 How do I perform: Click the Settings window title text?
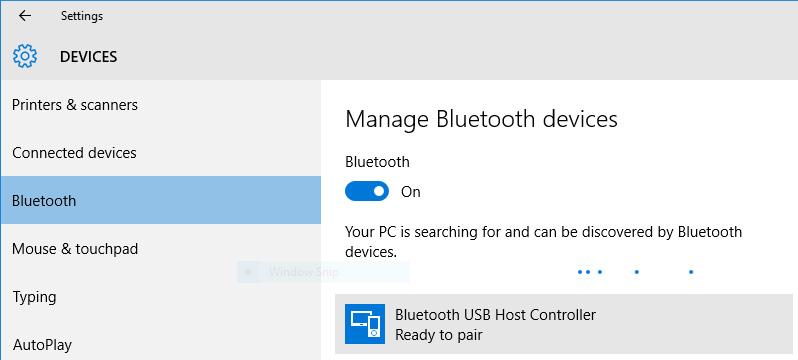pyautogui.click(x=82, y=16)
